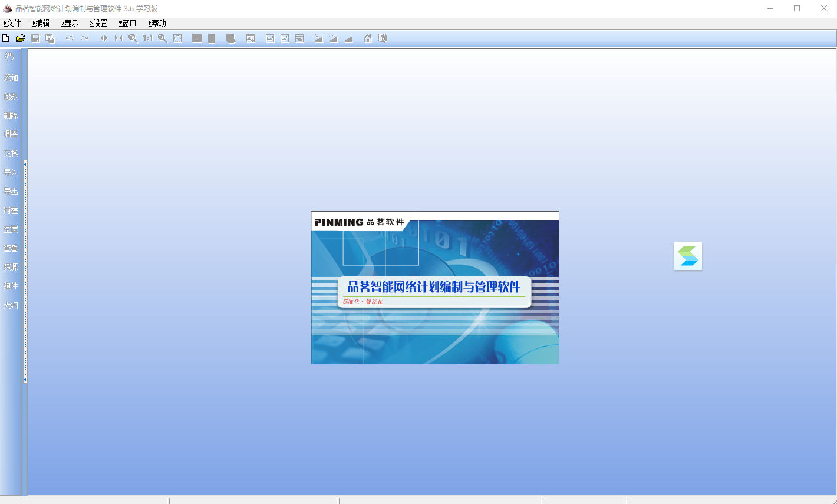837x504 pixels.
Task: Collapse sidebar using the splitter arrow handle
Action: click(25, 271)
